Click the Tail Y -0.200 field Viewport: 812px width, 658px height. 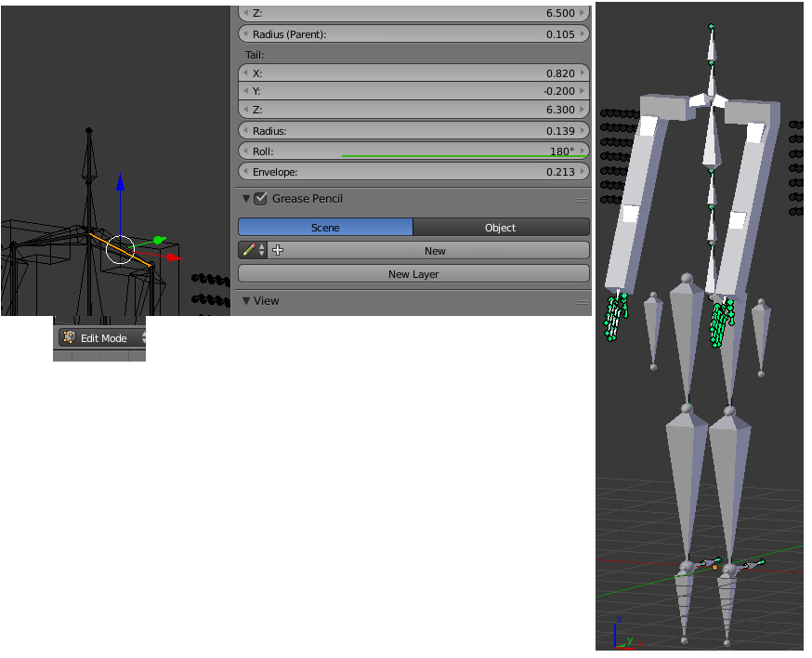(413, 91)
